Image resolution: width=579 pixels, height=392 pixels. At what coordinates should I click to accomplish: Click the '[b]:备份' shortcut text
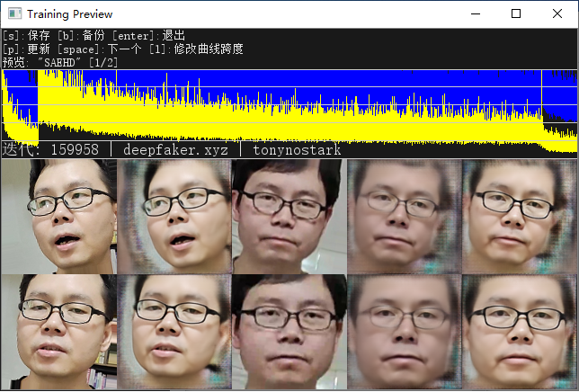tap(81, 36)
